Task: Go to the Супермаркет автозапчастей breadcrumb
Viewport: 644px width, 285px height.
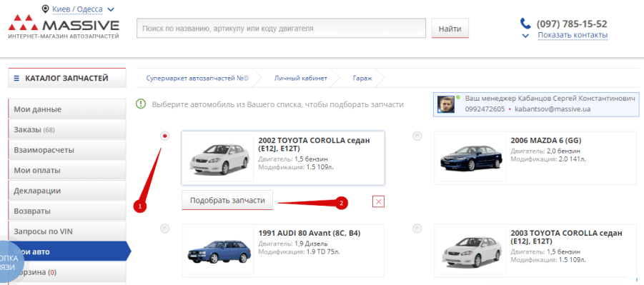Action: 197,79
